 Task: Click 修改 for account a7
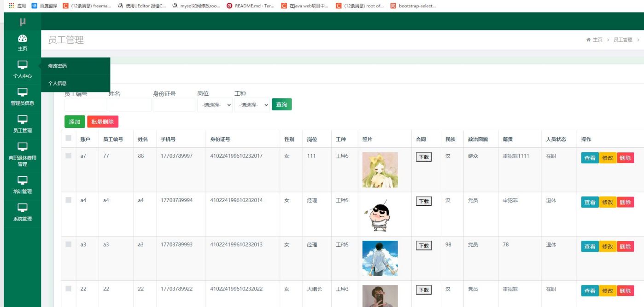click(x=608, y=157)
